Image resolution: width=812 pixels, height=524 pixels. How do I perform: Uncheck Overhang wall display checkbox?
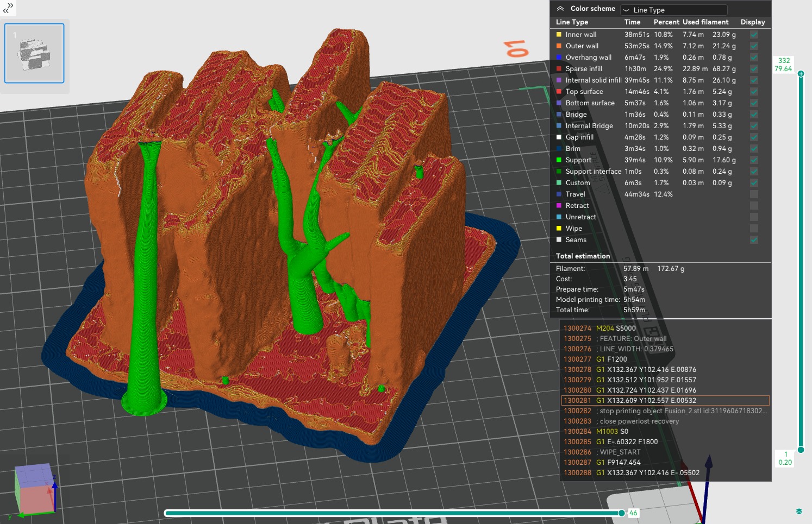(754, 58)
